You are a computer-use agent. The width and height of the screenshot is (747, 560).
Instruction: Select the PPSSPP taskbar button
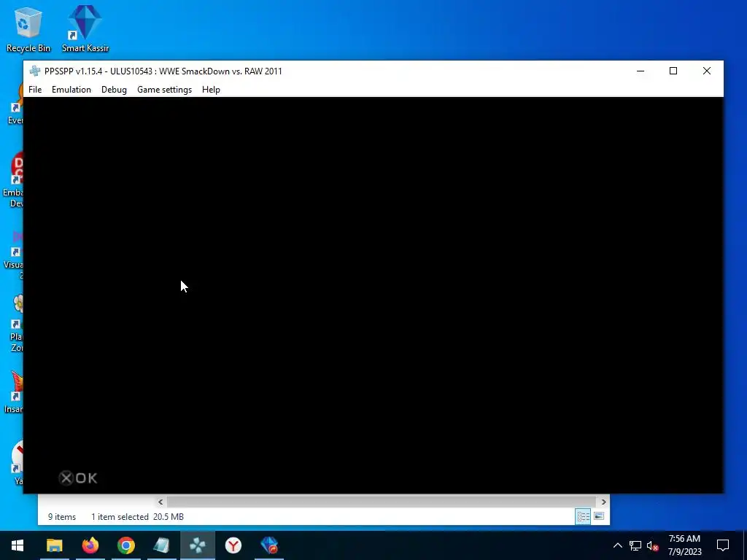[197, 545]
